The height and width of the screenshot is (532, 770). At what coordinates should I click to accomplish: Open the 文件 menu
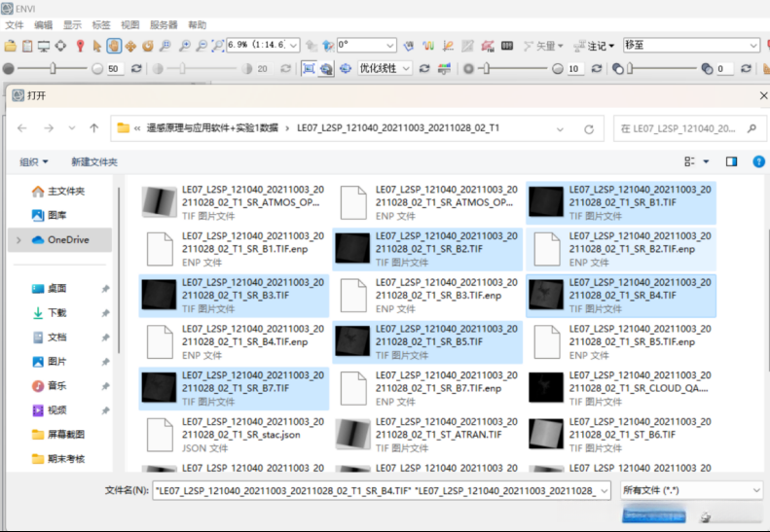coord(14,24)
